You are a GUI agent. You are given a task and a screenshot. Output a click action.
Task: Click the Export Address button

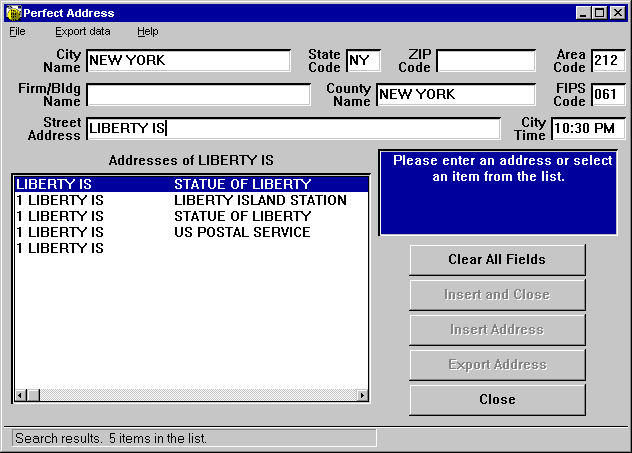(x=497, y=365)
